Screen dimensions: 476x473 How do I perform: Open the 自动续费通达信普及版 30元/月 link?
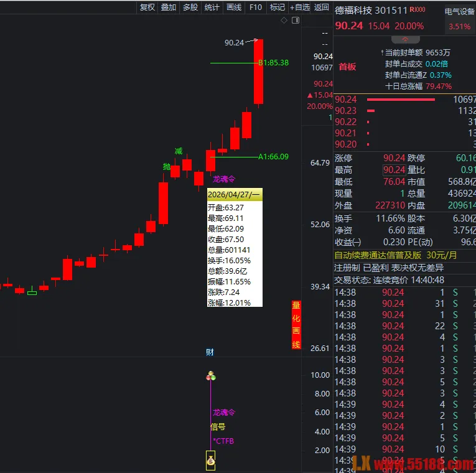tap(396, 255)
